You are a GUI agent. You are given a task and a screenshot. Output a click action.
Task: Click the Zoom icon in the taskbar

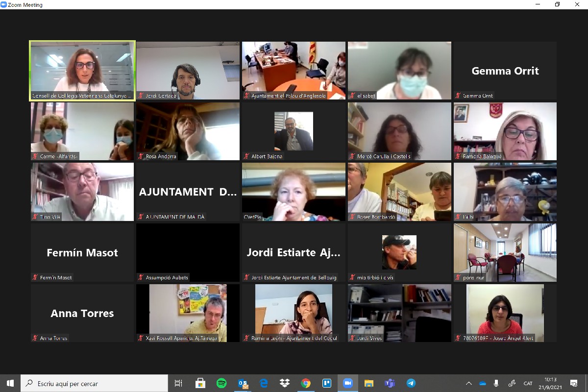(348, 383)
